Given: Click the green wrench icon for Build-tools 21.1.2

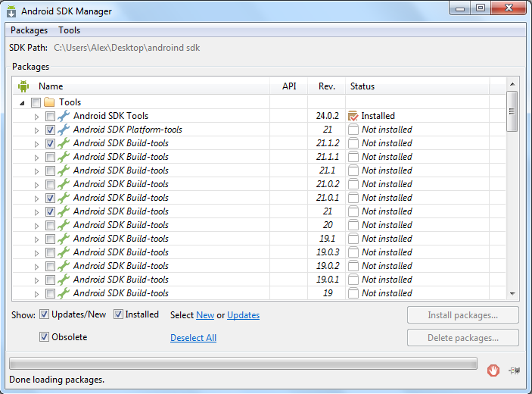Looking at the screenshot, I should [x=64, y=143].
